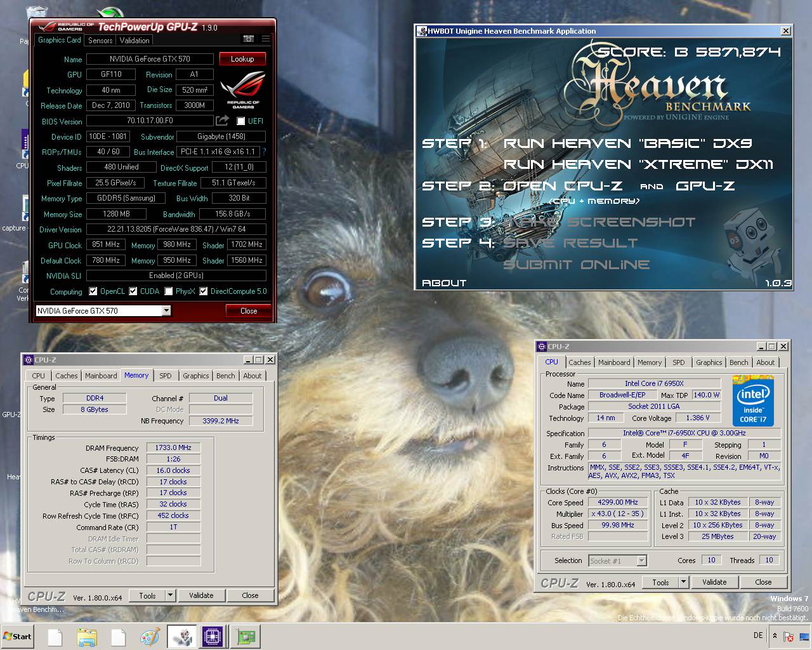812x650 pixels.
Task: Click the Lookup button in GPU-Z
Action: [x=242, y=59]
